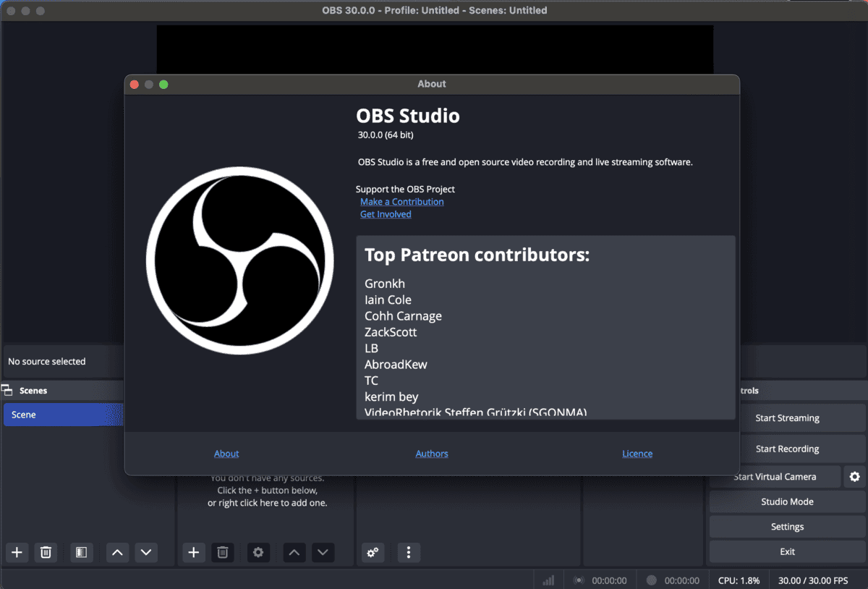
Task: Click the Scenes dock float icon
Action: (7, 390)
